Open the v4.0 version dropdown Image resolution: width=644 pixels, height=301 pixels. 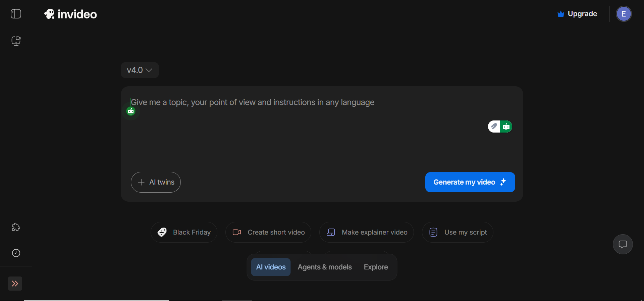(140, 70)
